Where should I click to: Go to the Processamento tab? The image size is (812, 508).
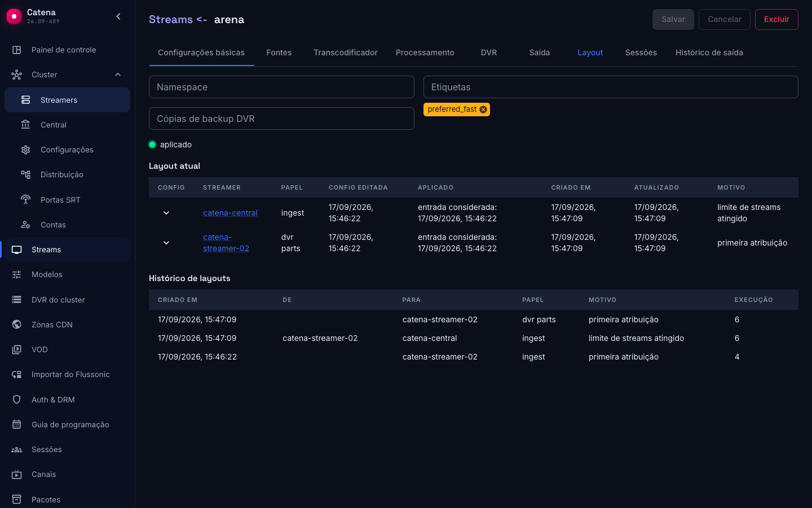pos(425,52)
